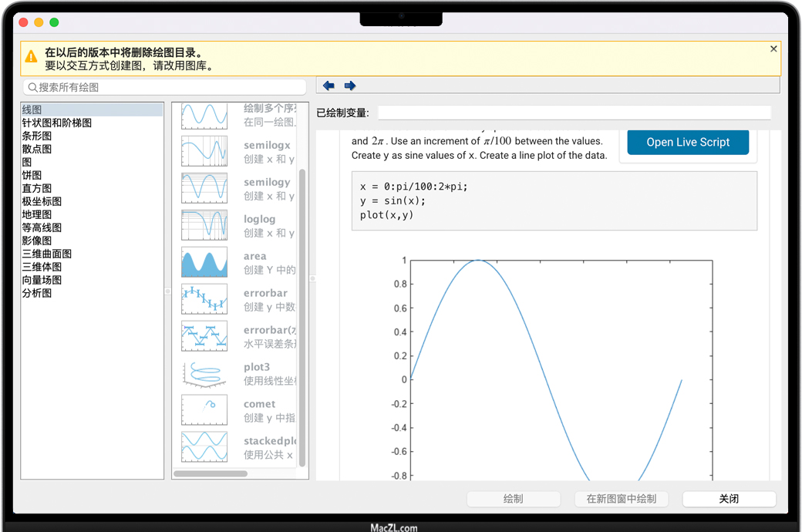Viewport: 802px width, 532px height.
Task: Click the stackedplot thumbnail
Action: [204, 446]
